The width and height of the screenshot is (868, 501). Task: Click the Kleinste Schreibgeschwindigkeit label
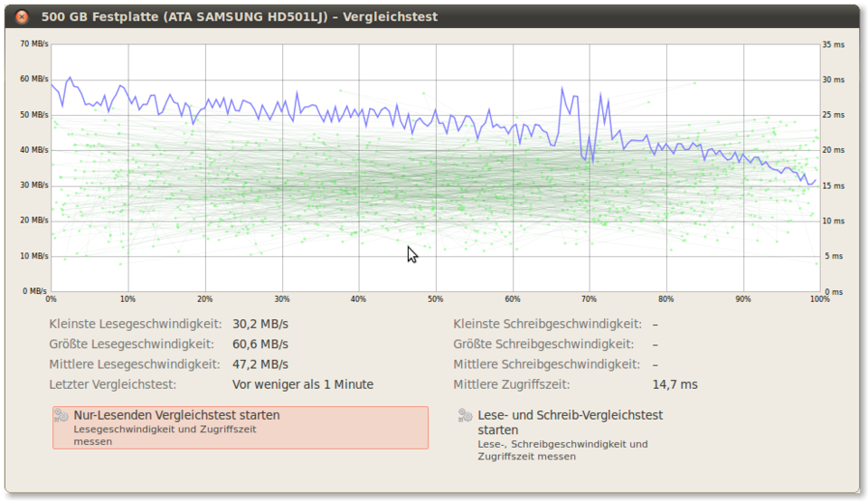coord(548,324)
